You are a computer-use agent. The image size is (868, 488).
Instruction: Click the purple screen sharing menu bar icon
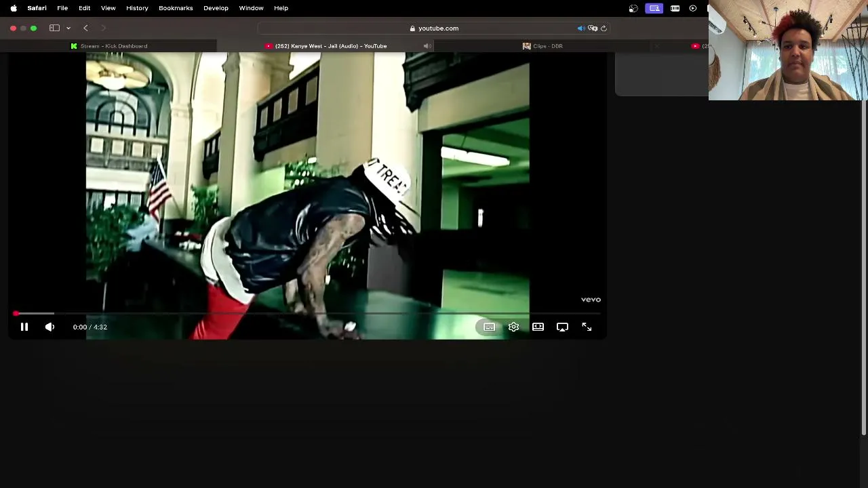point(654,8)
